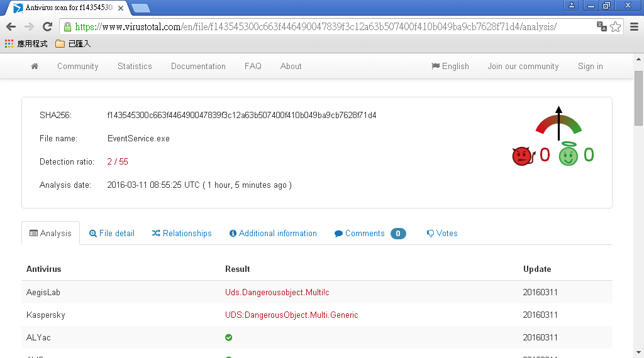Click the page vertical scrollbar thumb
The width and height of the screenshot is (644, 358).
point(638,98)
